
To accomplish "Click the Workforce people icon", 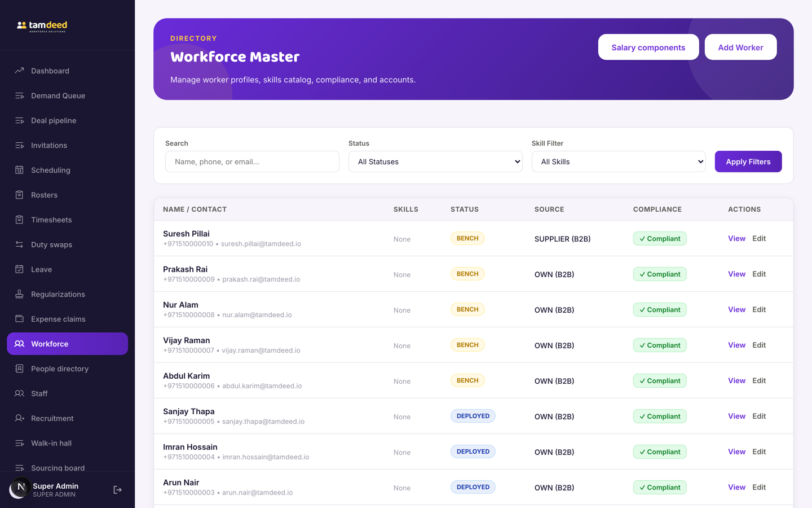I will coord(19,344).
